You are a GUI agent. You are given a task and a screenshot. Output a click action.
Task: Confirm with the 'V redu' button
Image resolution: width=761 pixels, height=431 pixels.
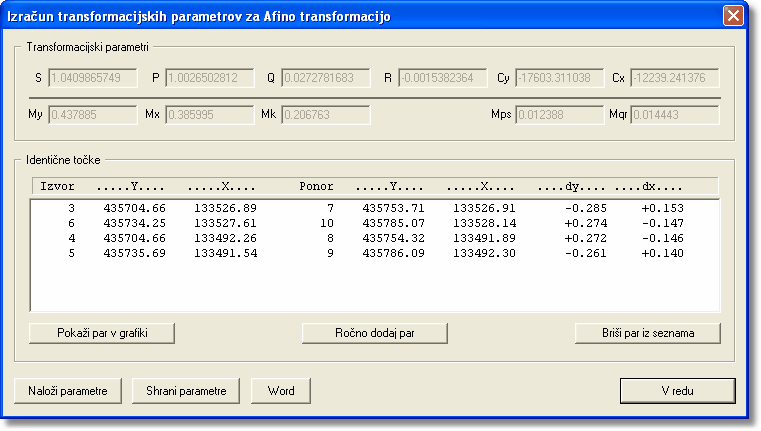pyautogui.click(x=677, y=390)
